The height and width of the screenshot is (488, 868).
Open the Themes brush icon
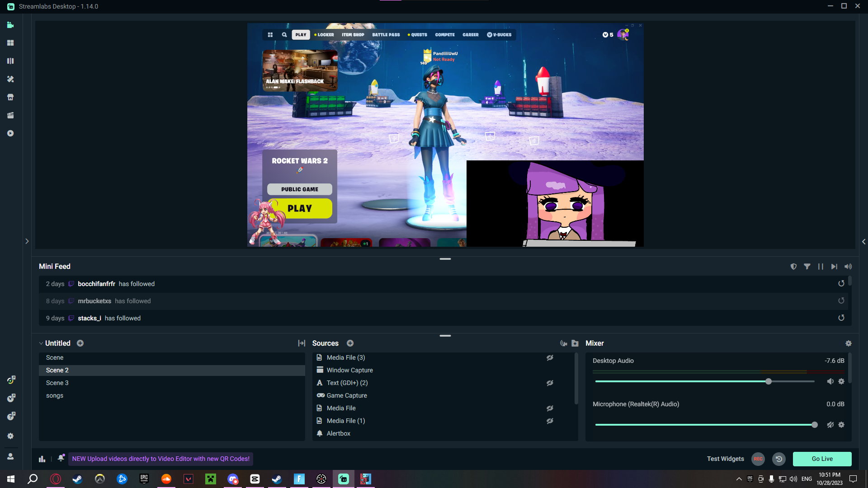click(10, 79)
